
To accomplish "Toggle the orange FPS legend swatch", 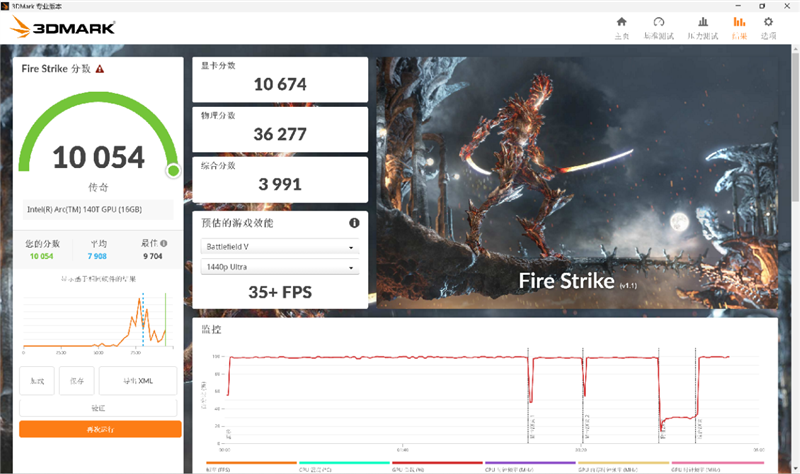I will (x=251, y=463).
